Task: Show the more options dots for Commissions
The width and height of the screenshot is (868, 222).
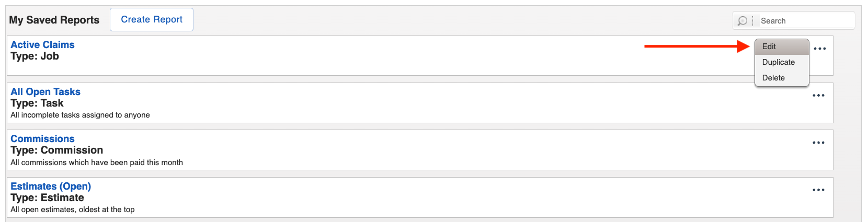Action: coord(818,143)
